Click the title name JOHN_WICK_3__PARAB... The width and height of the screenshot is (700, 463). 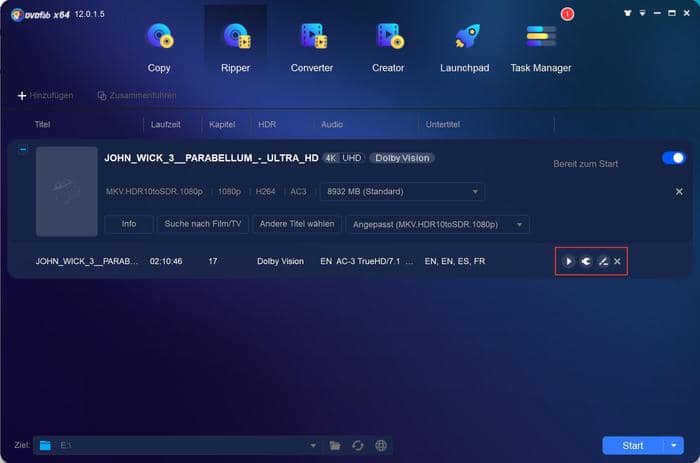(x=87, y=261)
